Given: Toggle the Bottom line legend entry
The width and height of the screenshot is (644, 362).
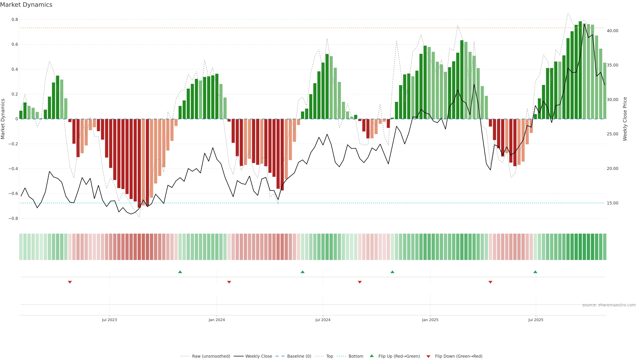Looking at the screenshot, I should point(356,356).
